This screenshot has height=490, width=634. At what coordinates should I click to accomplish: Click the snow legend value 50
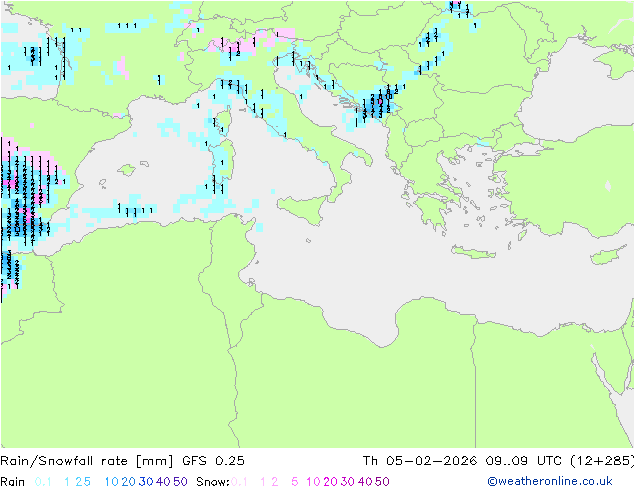tap(382, 482)
